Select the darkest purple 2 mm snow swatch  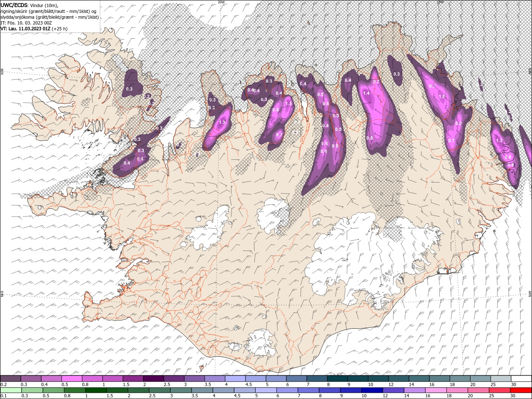(153, 379)
